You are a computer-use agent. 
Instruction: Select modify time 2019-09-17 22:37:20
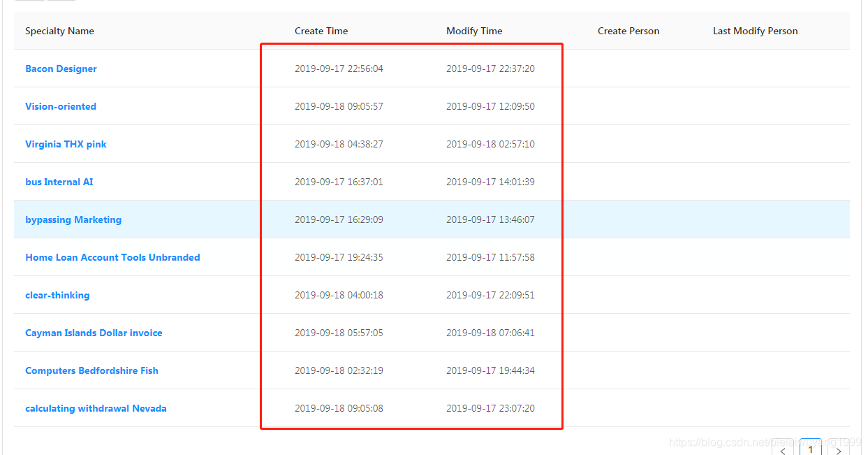pos(490,68)
